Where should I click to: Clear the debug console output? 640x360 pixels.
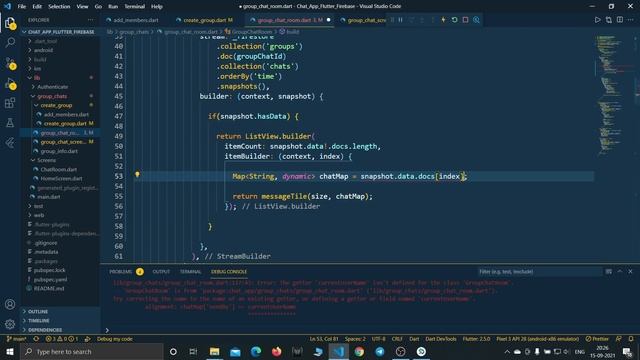coord(609,271)
